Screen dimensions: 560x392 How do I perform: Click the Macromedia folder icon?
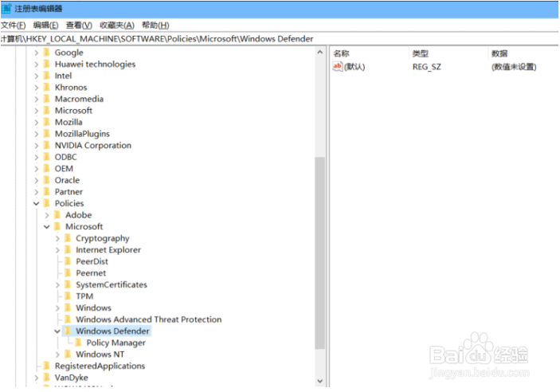pos(46,99)
